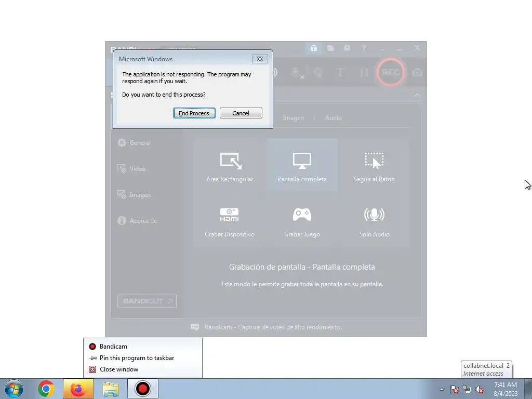Viewport: 532px width, 399px height.
Task: Open the clock showing 7:41 AM
Action: (x=506, y=389)
